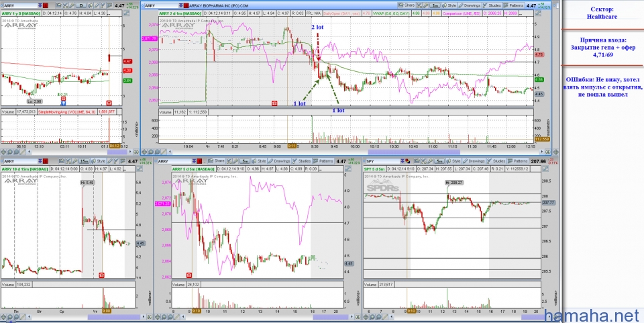644x323 pixels.
Task: Open the 1m timeframe selector on the top-right chart
Action: pyautogui.click(x=435, y=6)
